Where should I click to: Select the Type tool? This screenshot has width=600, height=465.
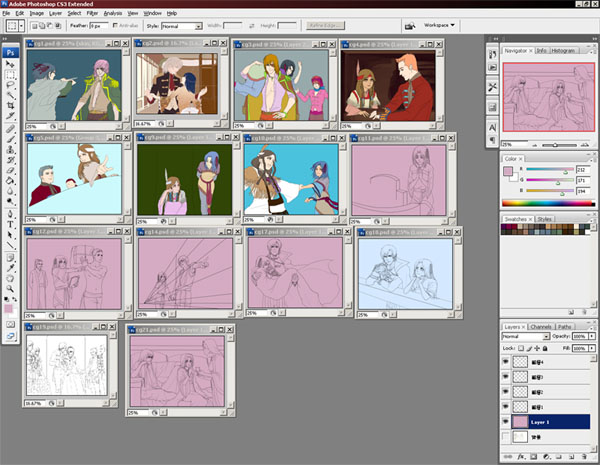10,225
